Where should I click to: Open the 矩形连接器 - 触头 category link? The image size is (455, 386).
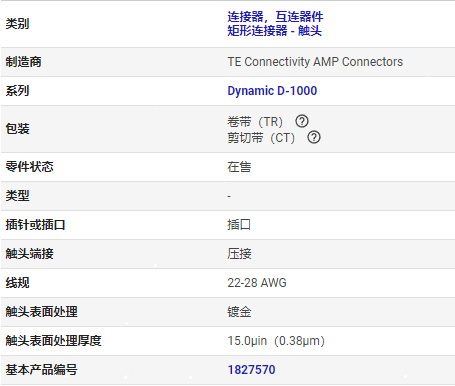[275, 31]
